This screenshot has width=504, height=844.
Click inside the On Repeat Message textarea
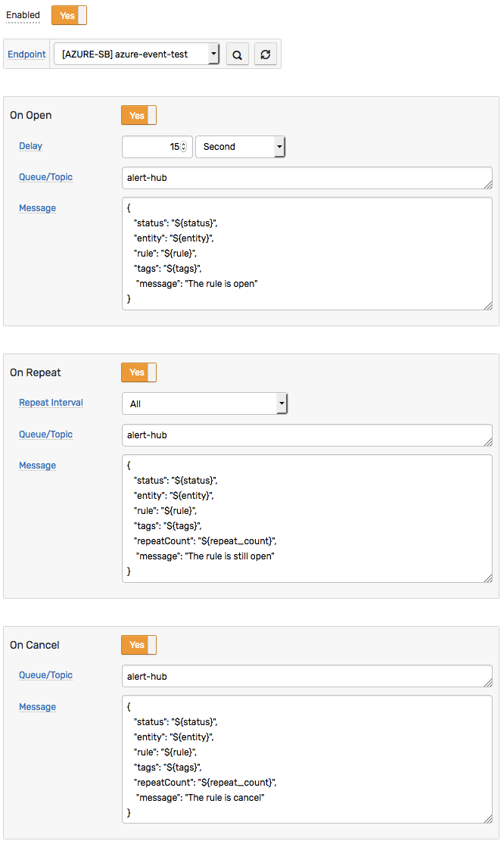coord(307,519)
